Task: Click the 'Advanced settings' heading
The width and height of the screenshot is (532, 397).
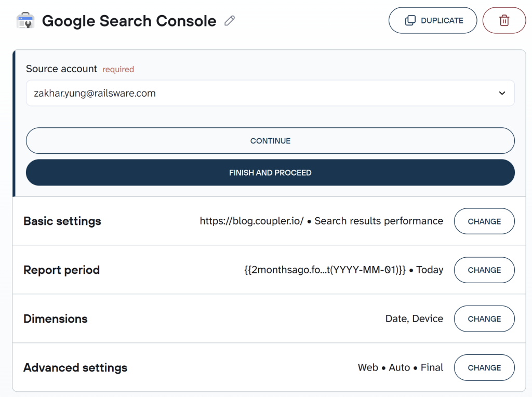Action: (75, 368)
